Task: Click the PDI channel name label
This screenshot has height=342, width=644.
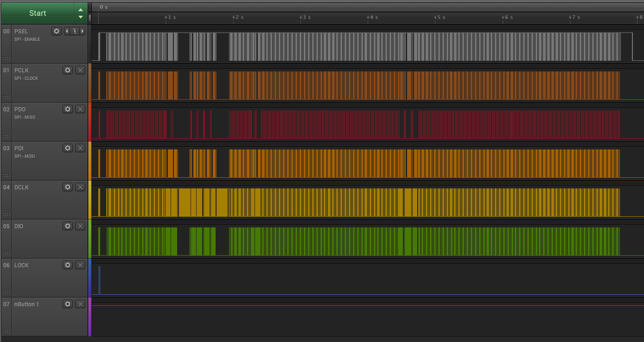Action: pos(19,148)
